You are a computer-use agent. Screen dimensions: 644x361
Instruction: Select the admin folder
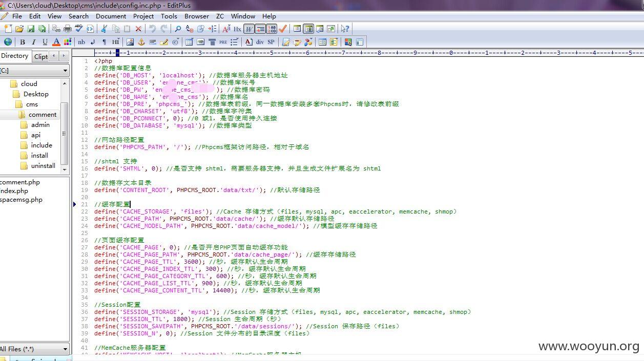(x=40, y=124)
